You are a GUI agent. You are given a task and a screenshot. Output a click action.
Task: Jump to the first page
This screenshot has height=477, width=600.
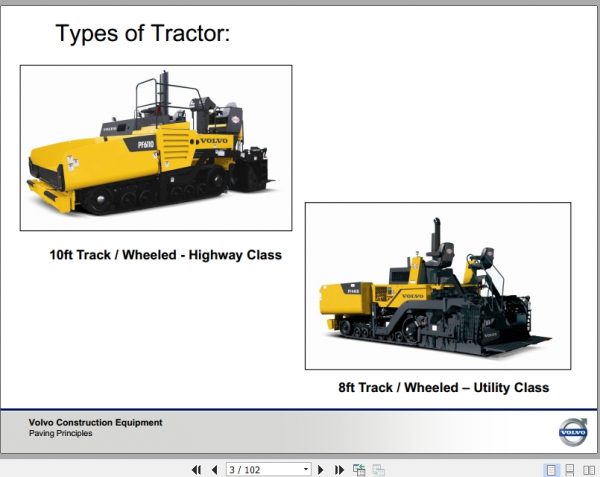pyautogui.click(x=196, y=469)
